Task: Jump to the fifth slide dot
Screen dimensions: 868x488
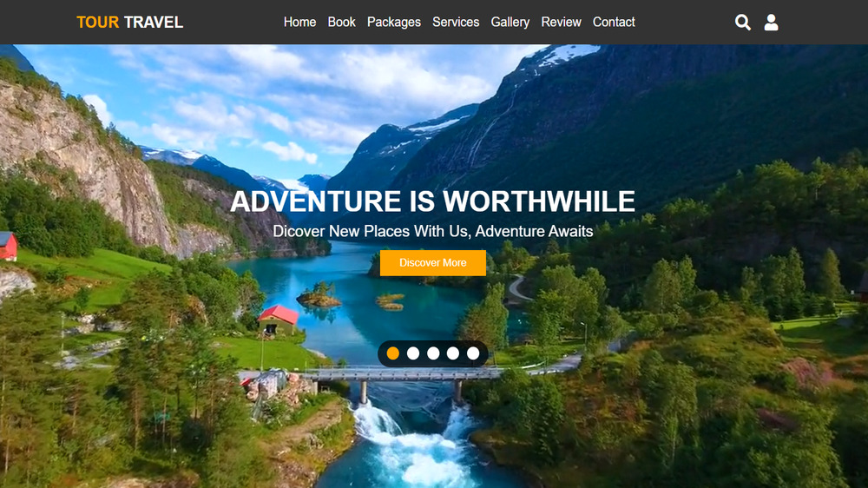Action: click(473, 353)
